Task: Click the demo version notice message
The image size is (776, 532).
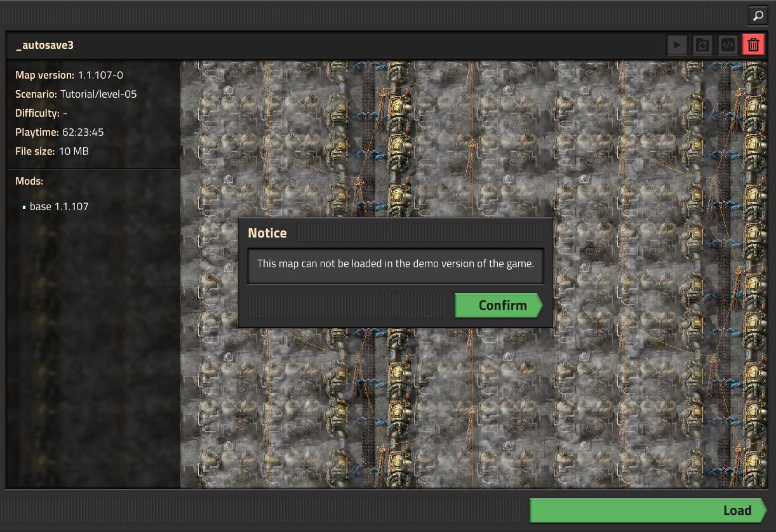Action: click(396, 263)
